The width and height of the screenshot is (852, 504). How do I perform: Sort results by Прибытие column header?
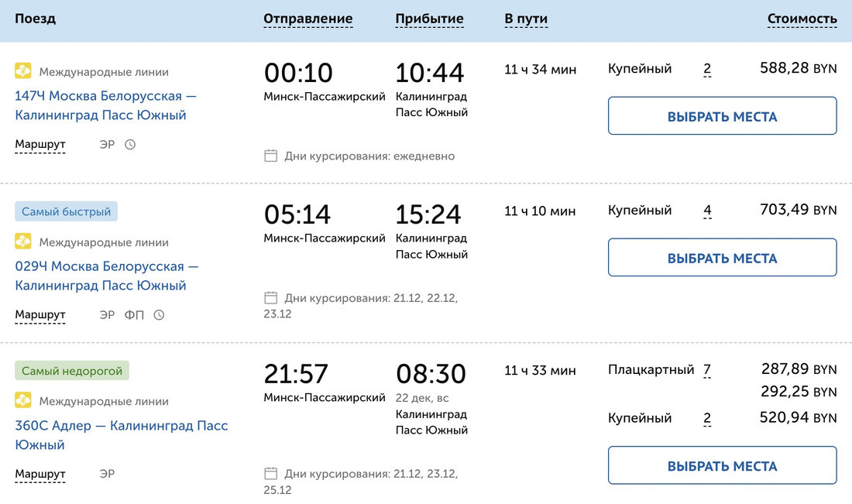[429, 19]
